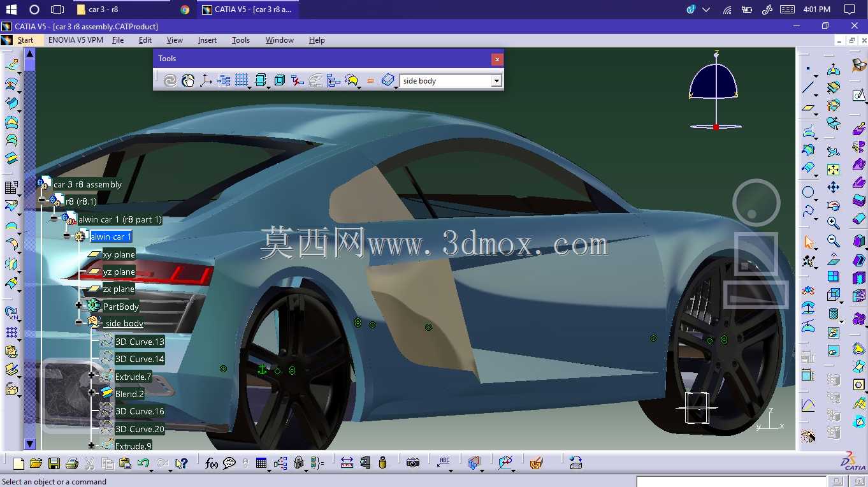
Task: Toggle the Work on Support grid icon
Action: [x=242, y=80]
